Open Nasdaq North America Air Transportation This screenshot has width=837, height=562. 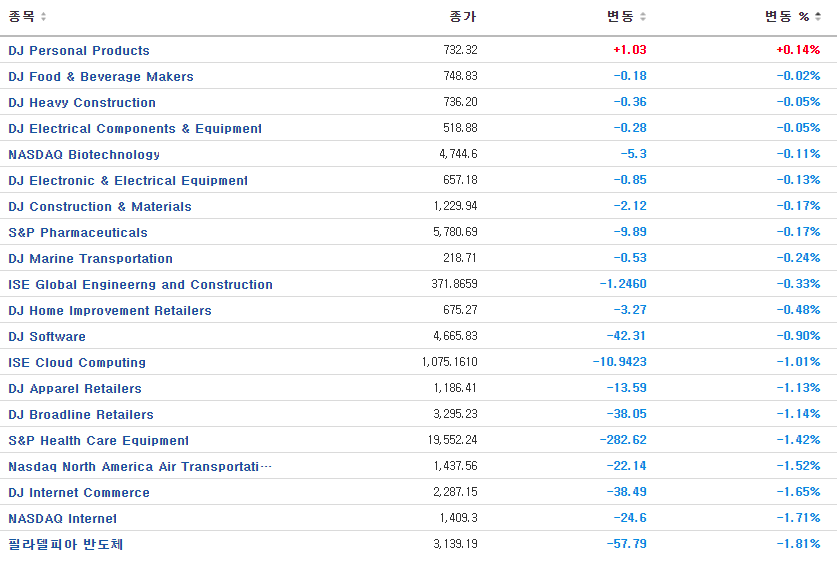[140, 467]
